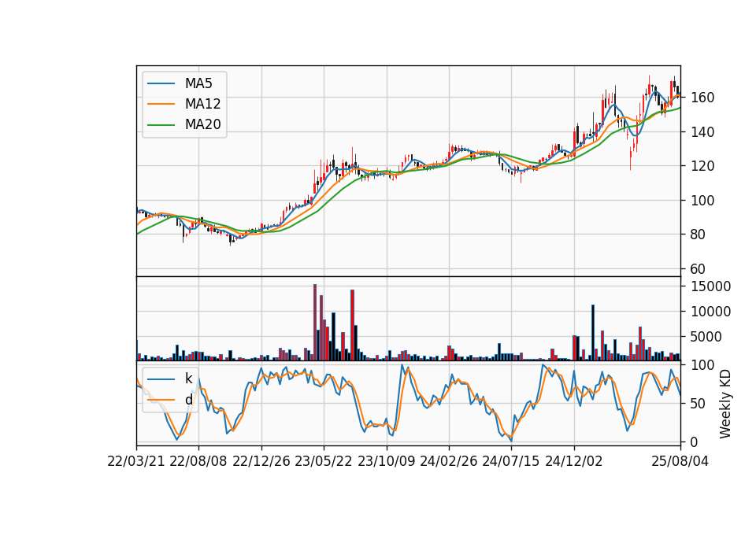Select the k legend entry
The width and height of the screenshot is (756, 543).
(188, 379)
